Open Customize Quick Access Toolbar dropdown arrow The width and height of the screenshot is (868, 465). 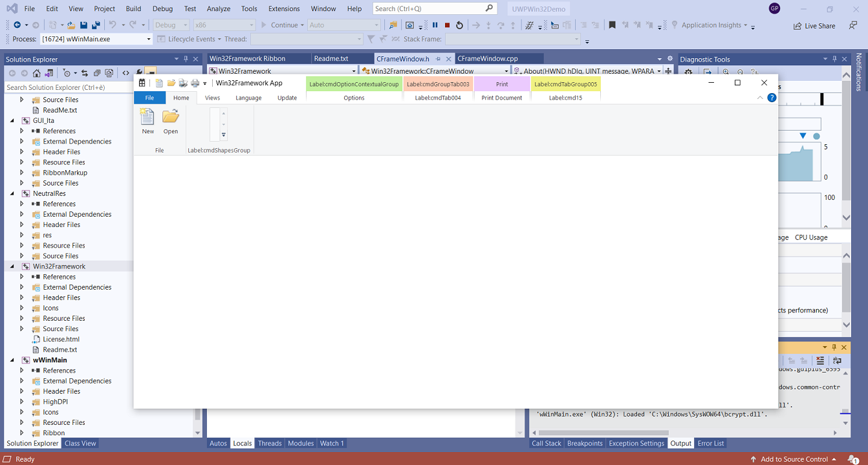tap(204, 83)
